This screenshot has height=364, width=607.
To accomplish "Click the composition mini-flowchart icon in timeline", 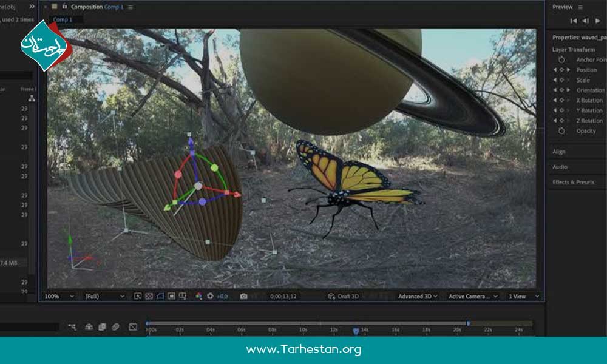I will (72, 327).
